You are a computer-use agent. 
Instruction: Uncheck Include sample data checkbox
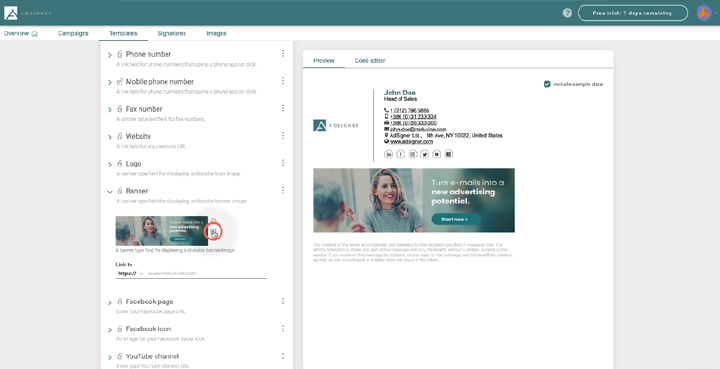pos(547,84)
